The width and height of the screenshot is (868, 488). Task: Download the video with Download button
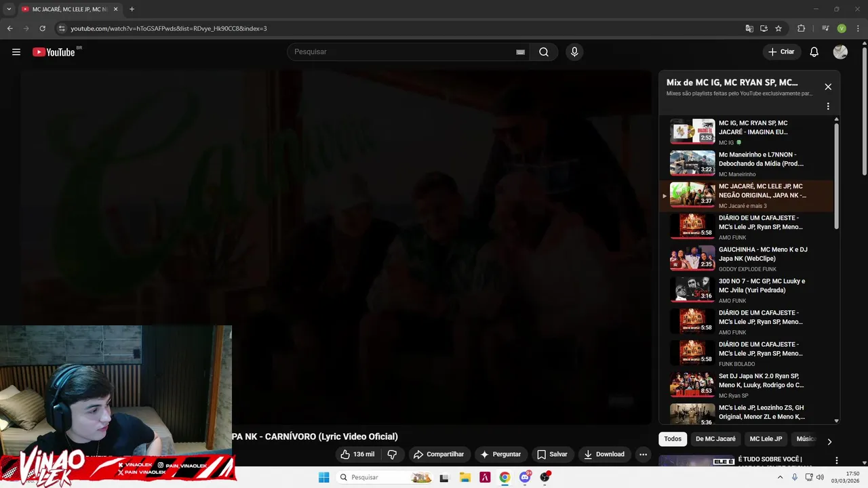pyautogui.click(x=604, y=454)
